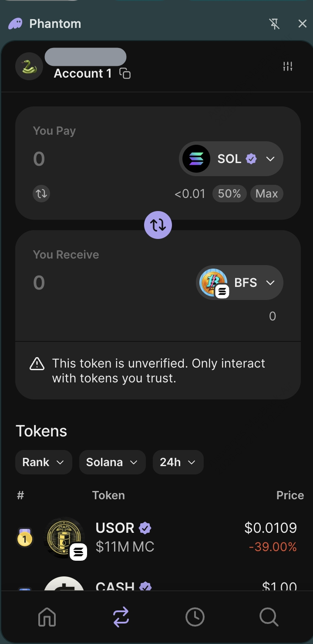Open swap settings sliders icon

tap(288, 66)
